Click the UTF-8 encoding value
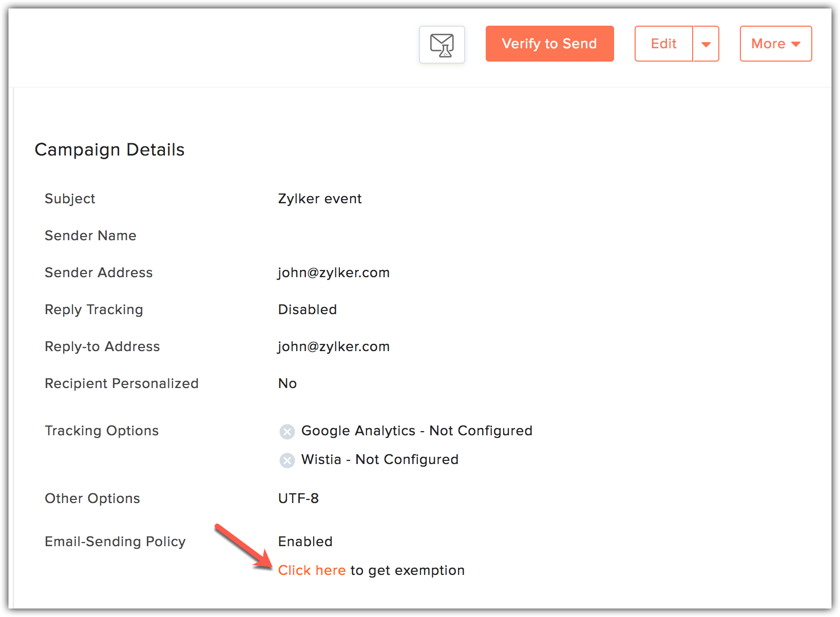This screenshot has width=840, height=617. (298, 498)
